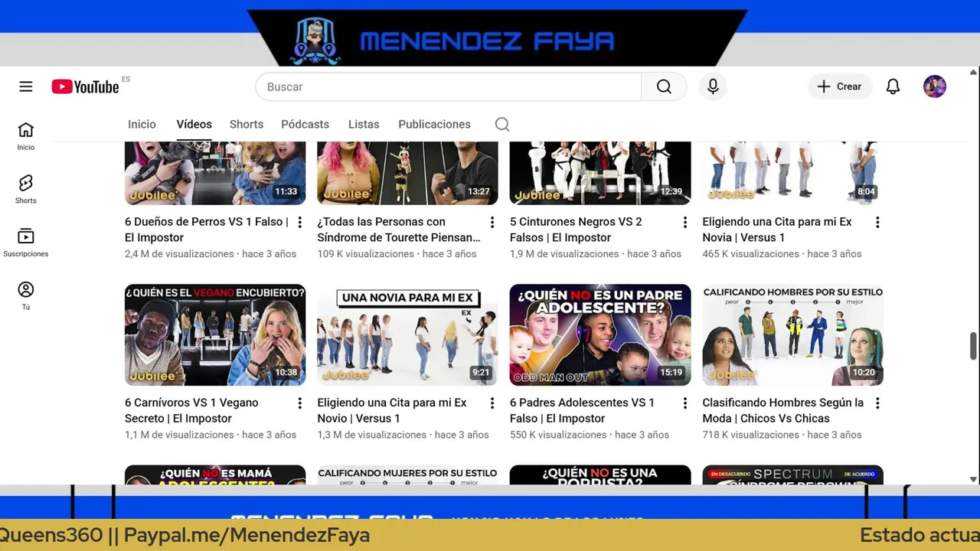Click the search magnifier button
Image resolution: width=980 pixels, height=551 pixels.
tap(664, 86)
